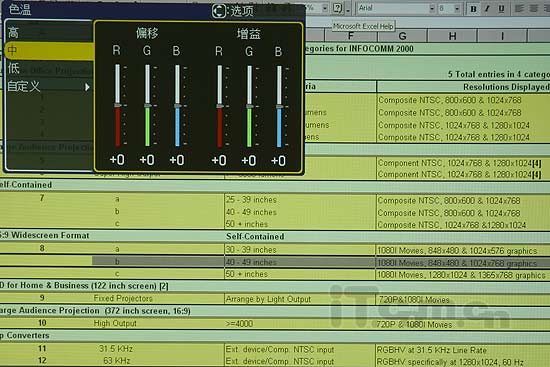This screenshot has width=550, height=367.
Task: Select the highlighted 中 color temperature option
Action: (x=49, y=51)
